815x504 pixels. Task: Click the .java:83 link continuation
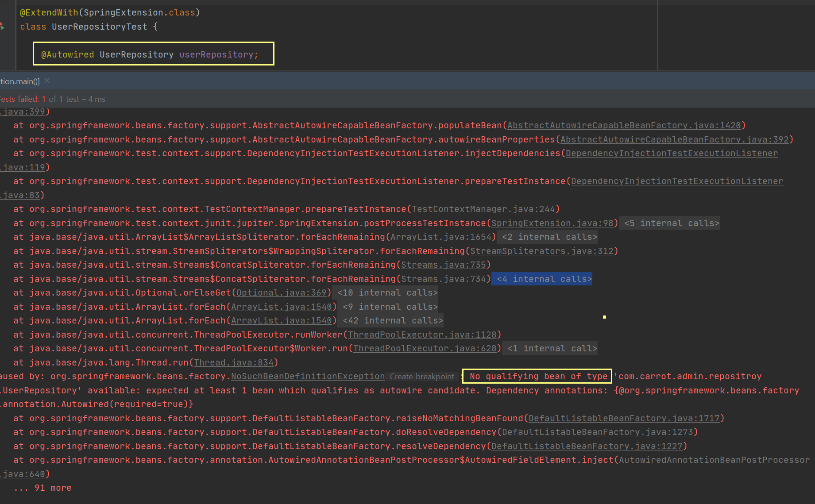click(20, 196)
